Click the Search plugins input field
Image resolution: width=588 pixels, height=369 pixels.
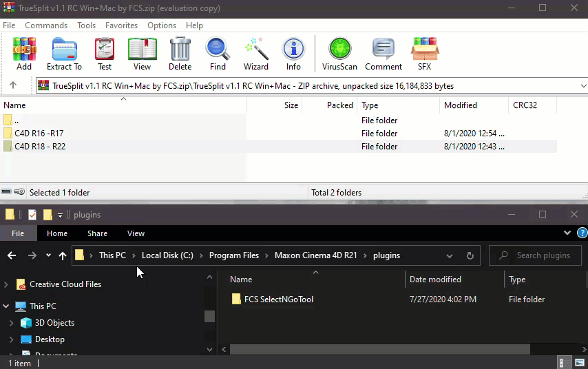pos(536,255)
